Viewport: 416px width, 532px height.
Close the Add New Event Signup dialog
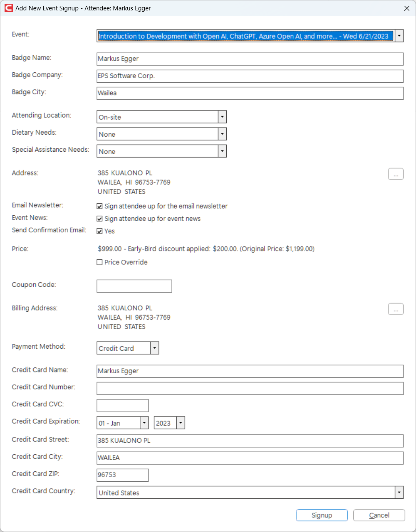[x=407, y=8]
